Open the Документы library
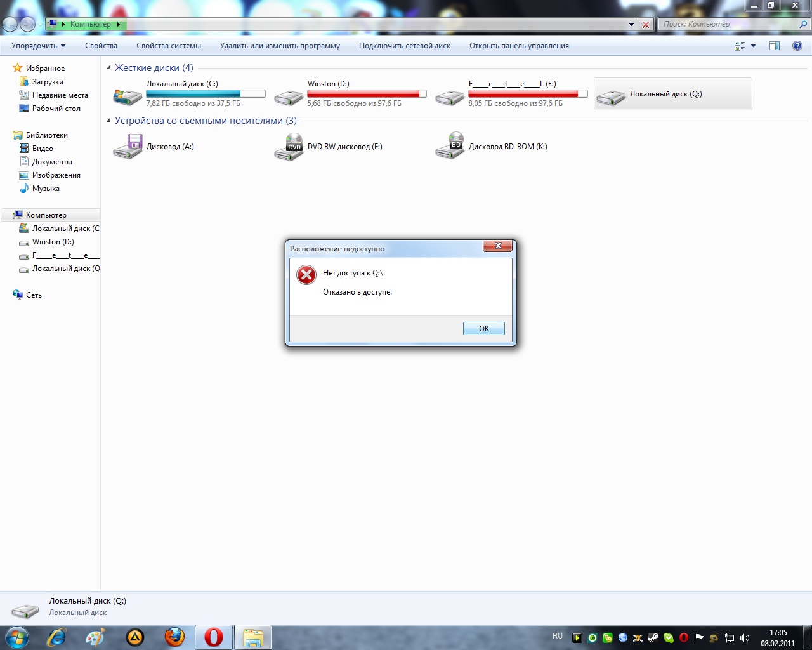 point(52,162)
